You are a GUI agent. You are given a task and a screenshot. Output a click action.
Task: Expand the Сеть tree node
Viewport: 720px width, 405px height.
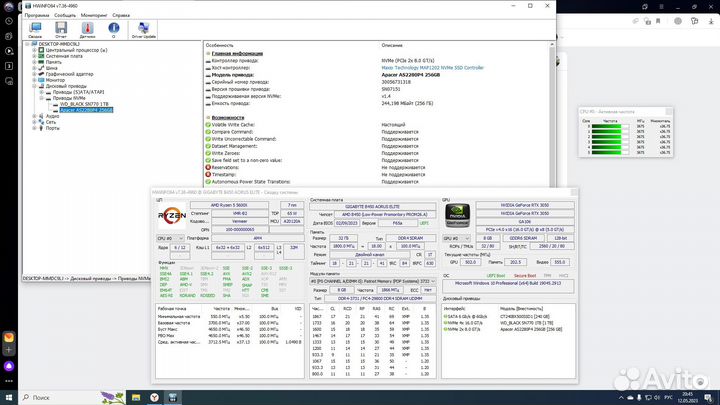point(34,122)
